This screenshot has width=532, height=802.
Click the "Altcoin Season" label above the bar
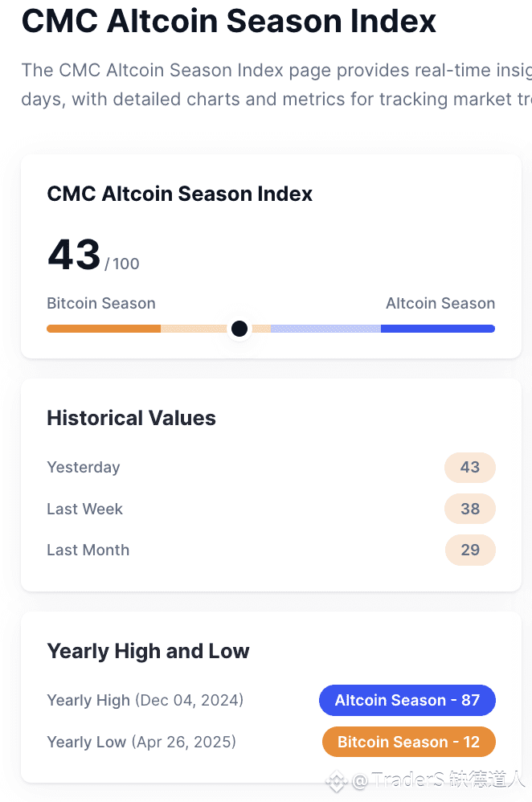440,304
